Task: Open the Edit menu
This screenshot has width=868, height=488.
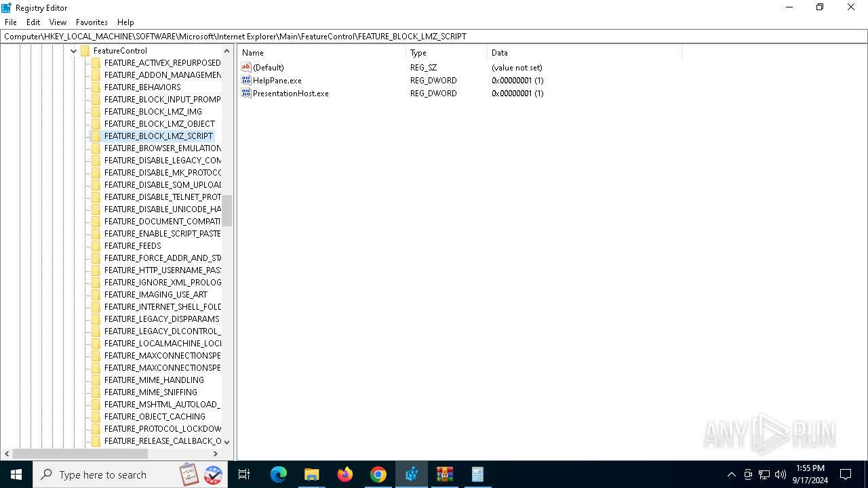Action: coord(33,22)
